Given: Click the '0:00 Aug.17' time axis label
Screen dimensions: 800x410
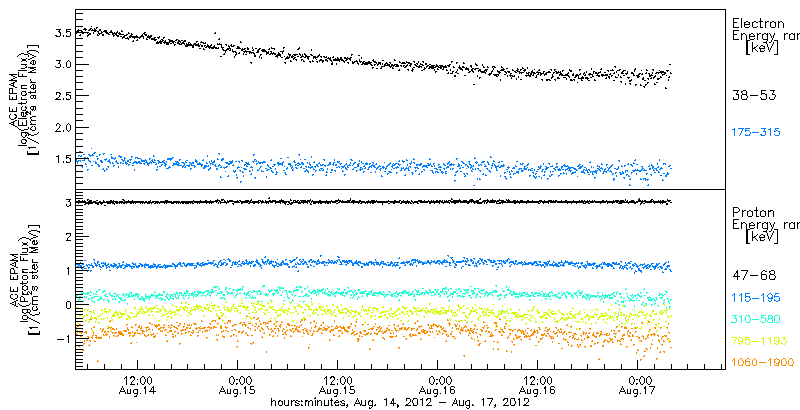Looking at the screenshot, I should coord(637,386).
